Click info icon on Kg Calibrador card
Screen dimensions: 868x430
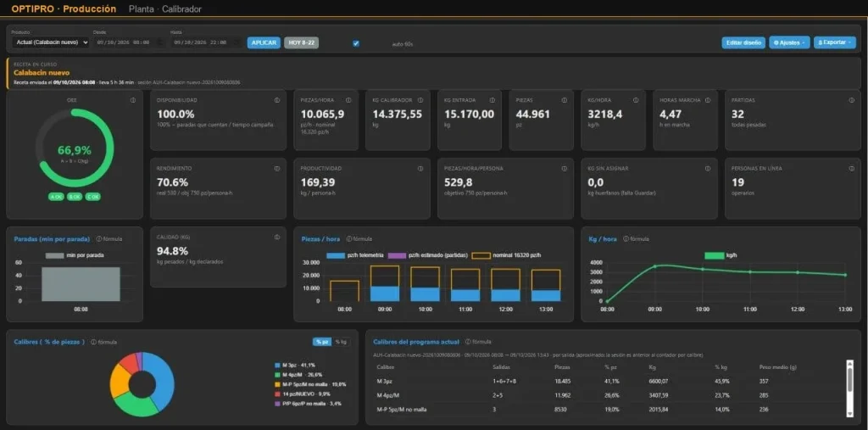click(420, 100)
